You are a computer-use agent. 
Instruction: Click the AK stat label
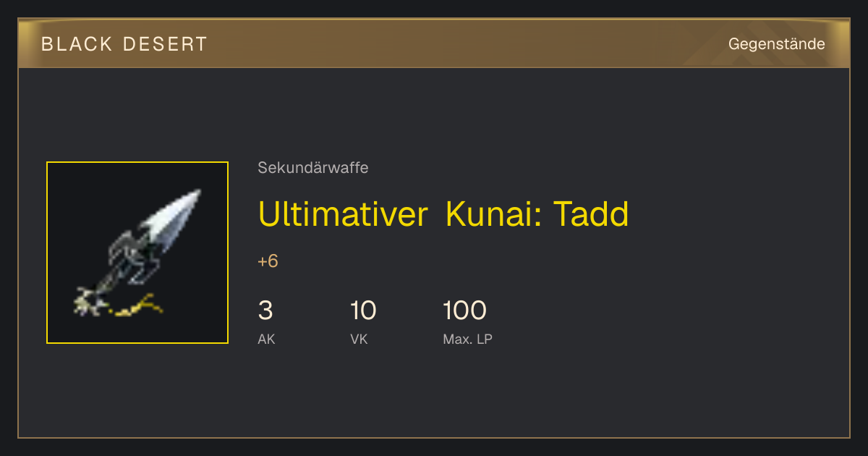[x=266, y=339]
